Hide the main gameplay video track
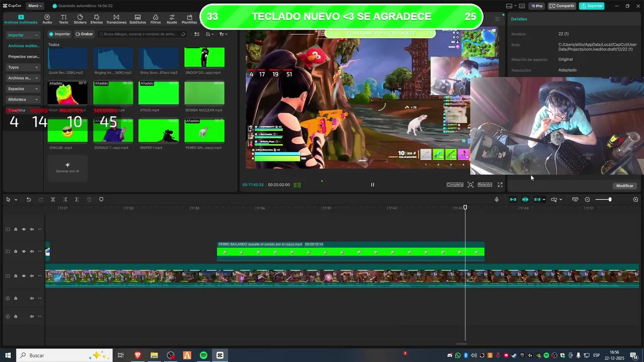This screenshot has width=644, height=362. coord(24,276)
